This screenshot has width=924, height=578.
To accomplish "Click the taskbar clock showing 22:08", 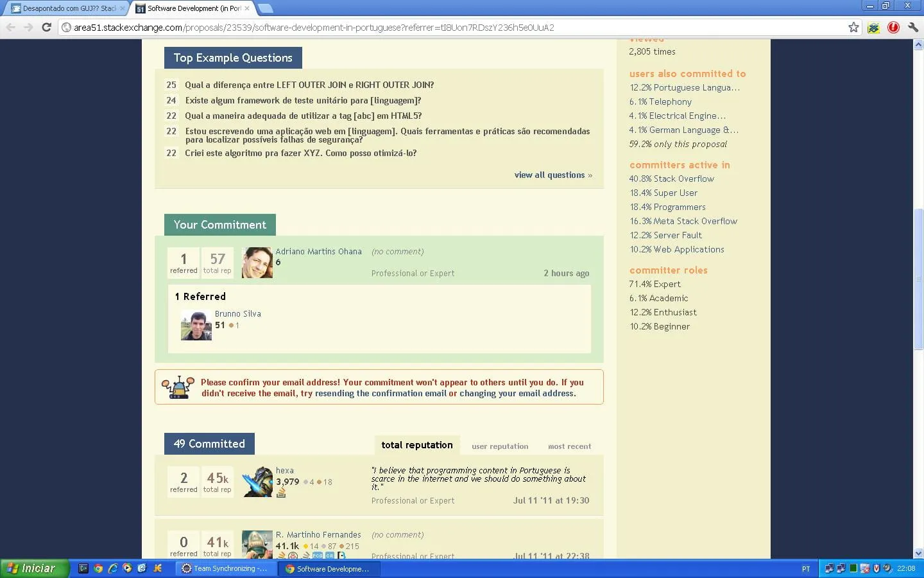I will (x=906, y=568).
